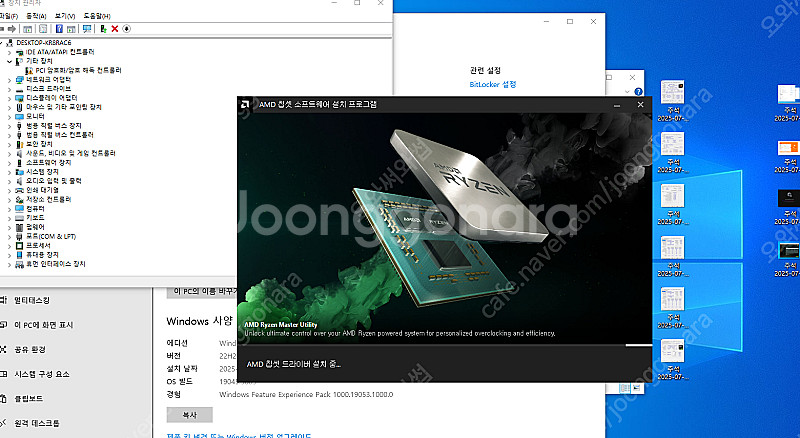
Task: Click the 펌웨어 category icon
Action: point(19,227)
